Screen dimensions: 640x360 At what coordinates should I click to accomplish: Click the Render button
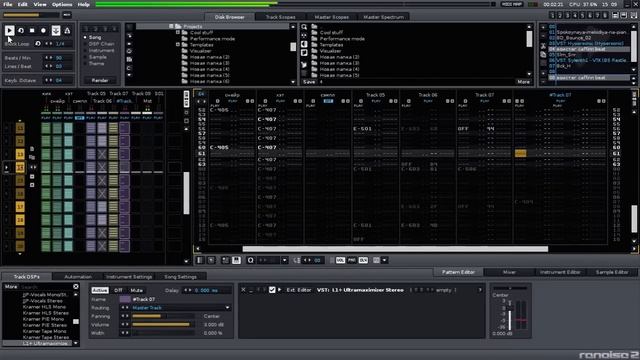(x=100, y=80)
